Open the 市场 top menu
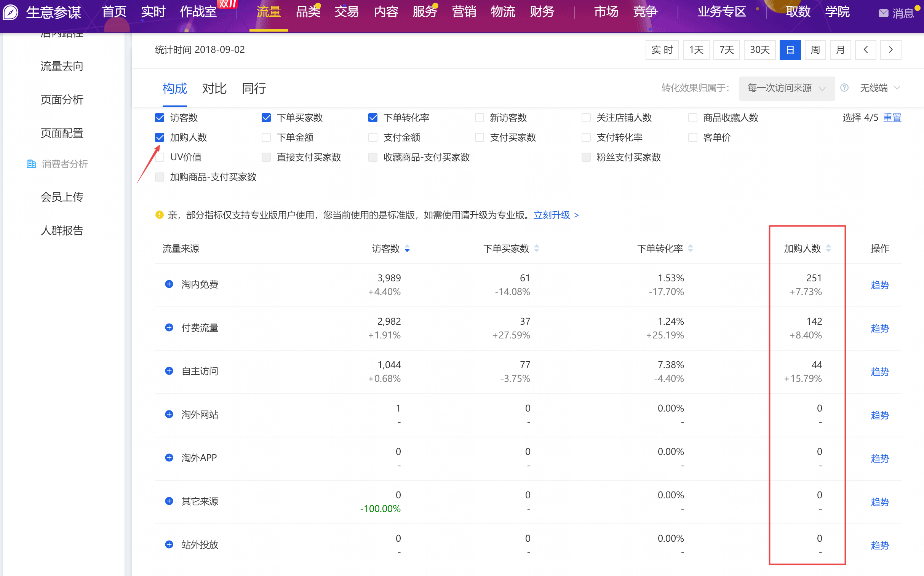Screen dimensions: 924x576 (x=606, y=12)
